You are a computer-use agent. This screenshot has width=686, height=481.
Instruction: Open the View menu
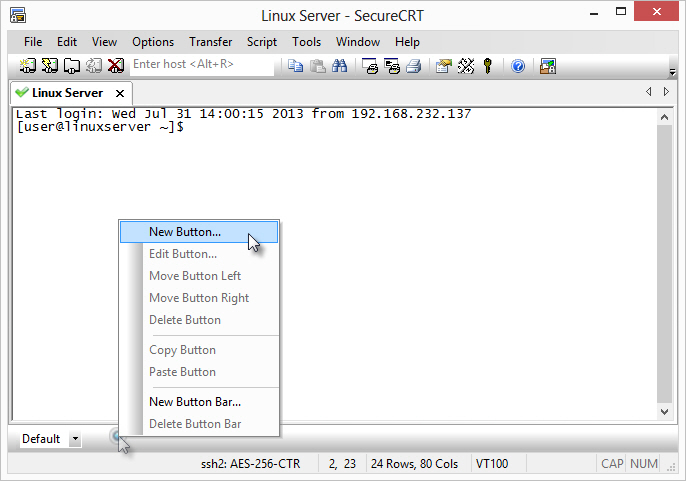(x=104, y=42)
